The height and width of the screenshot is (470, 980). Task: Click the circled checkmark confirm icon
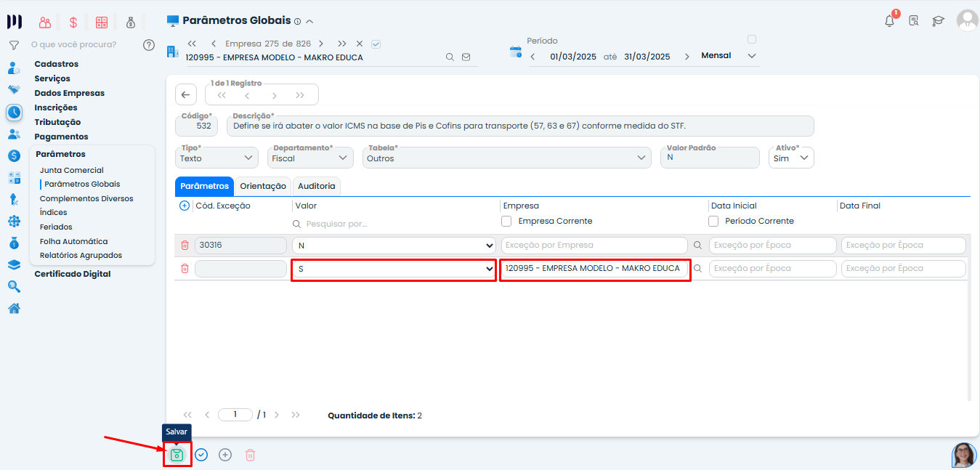click(201, 455)
